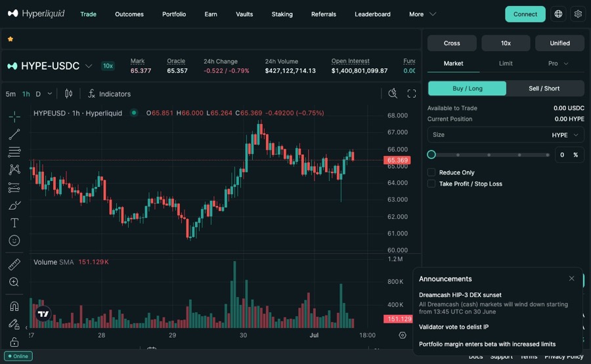
Task: Toggle stay in drawing mode pencil-lock
Action: 14,324
